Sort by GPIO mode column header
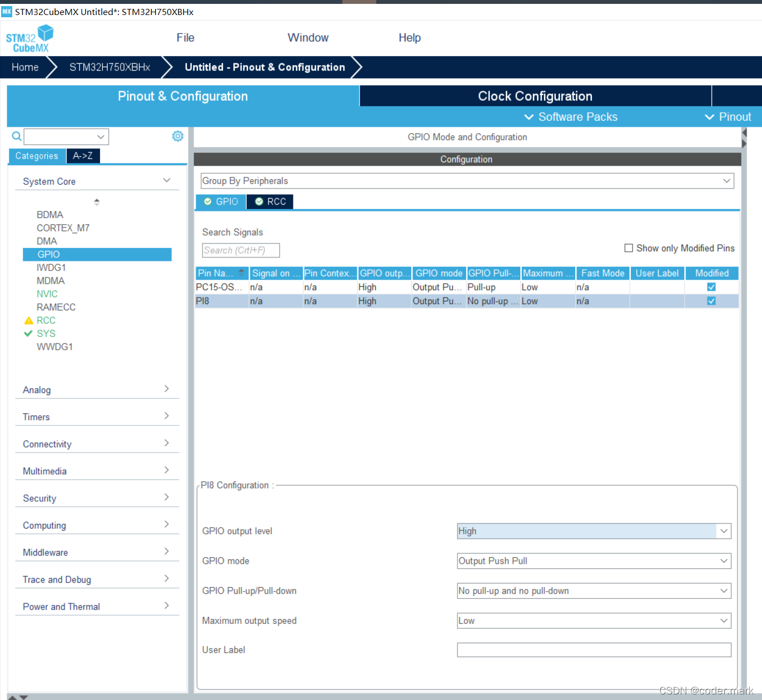The image size is (762, 700). tap(439, 273)
